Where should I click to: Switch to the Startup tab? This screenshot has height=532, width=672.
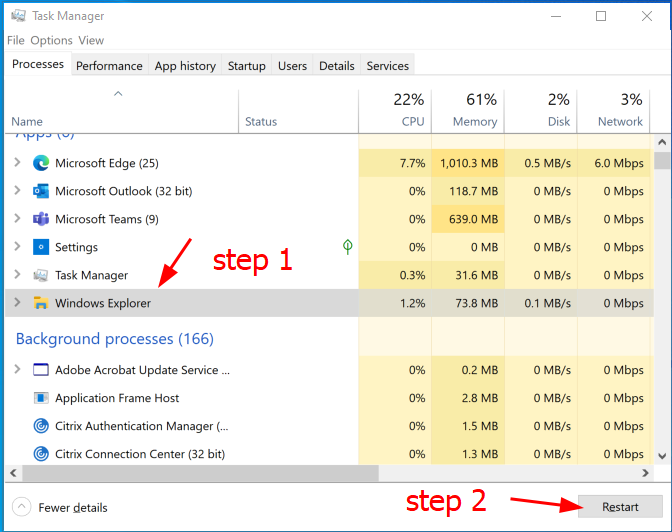coord(246,66)
